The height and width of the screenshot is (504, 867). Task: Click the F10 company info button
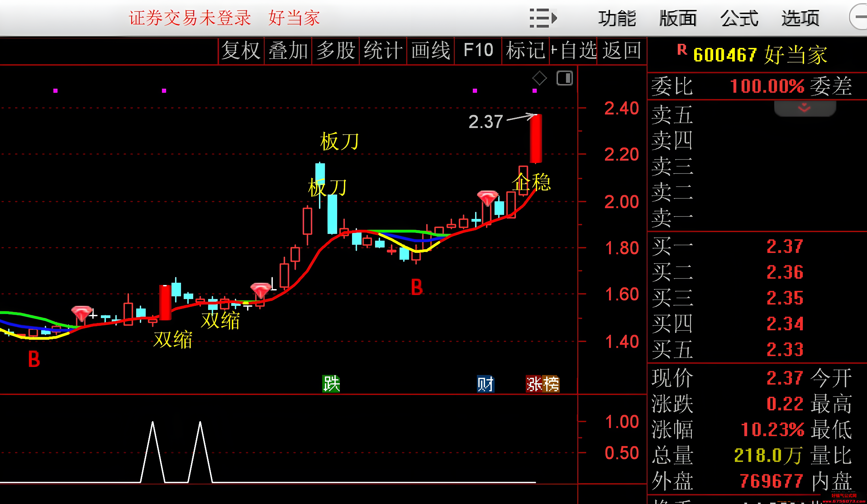pyautogui.click(x=478, y=51)
